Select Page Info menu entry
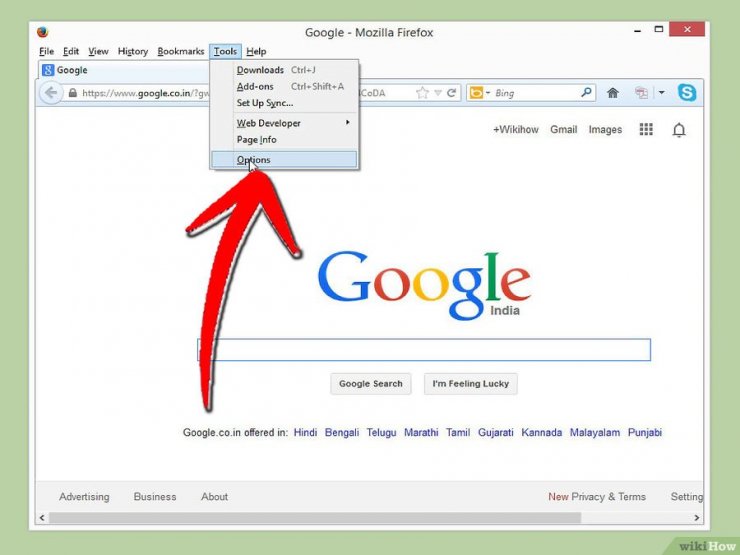 point(284,140)
